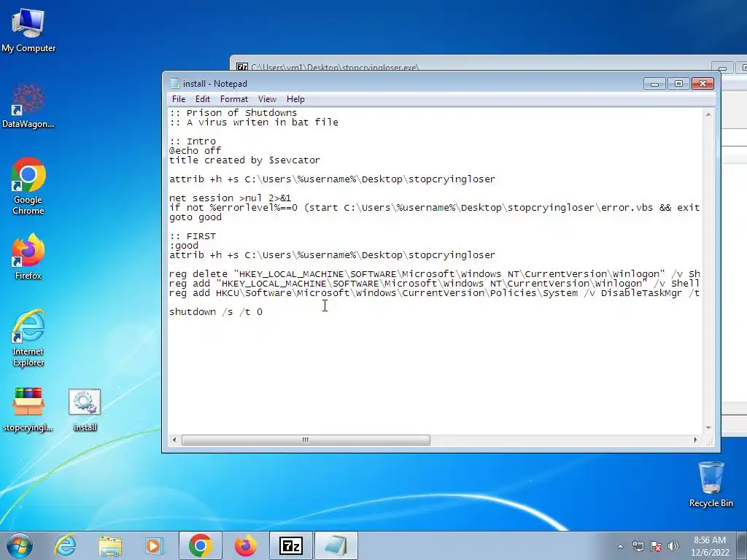
Task: Open the View menu in Notepad
Action: click(267, 99)
